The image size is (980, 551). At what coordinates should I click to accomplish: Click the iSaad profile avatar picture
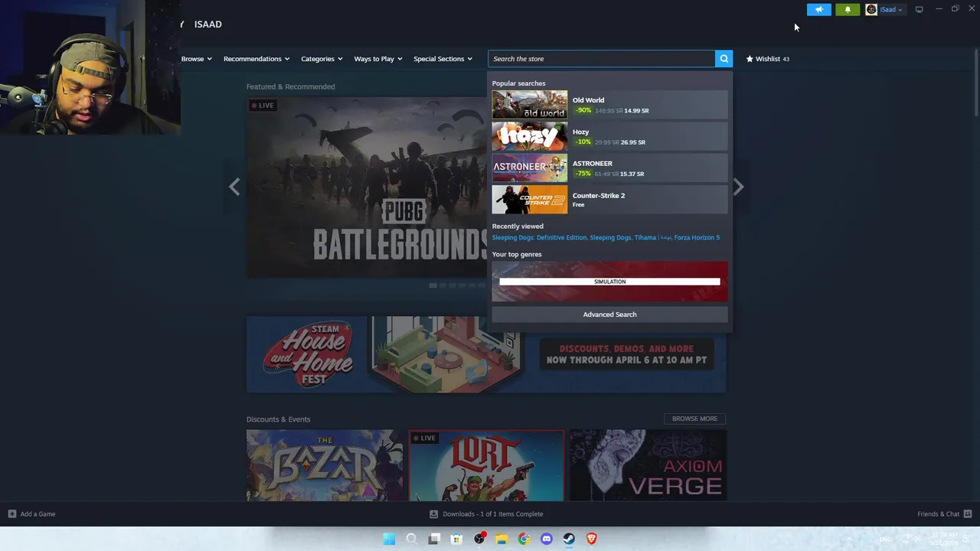point(871,10)
